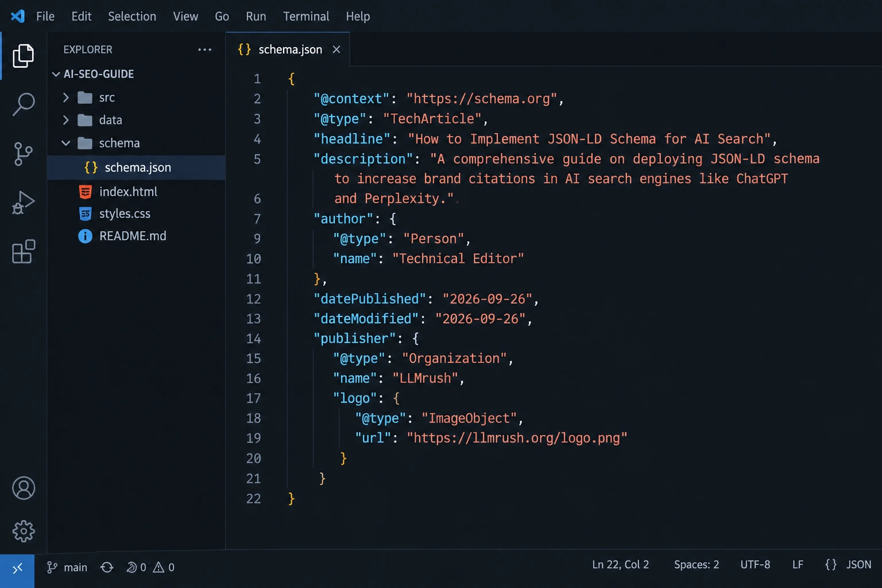This screenshot has width=882, height=588.
Task: Open the View menu
Action: 185,16
